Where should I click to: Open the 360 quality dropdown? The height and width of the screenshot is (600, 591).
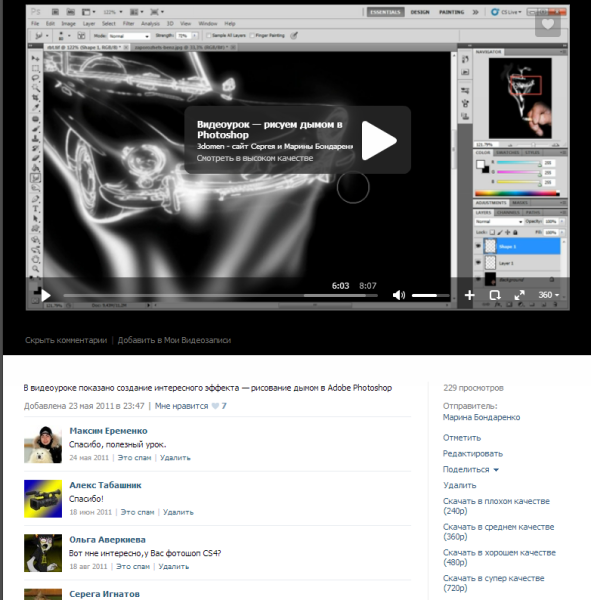pos(549,295)
